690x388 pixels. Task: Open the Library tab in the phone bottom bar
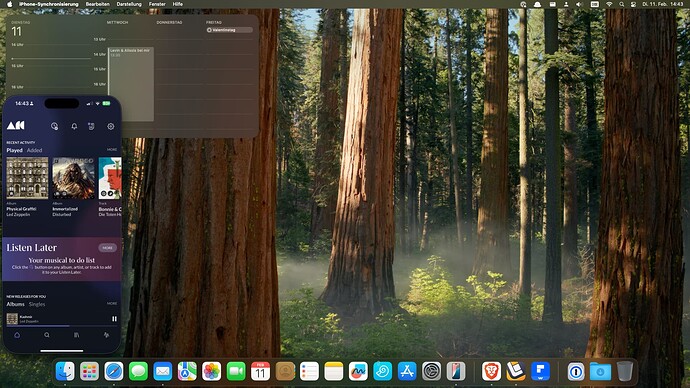click(76, 335)
